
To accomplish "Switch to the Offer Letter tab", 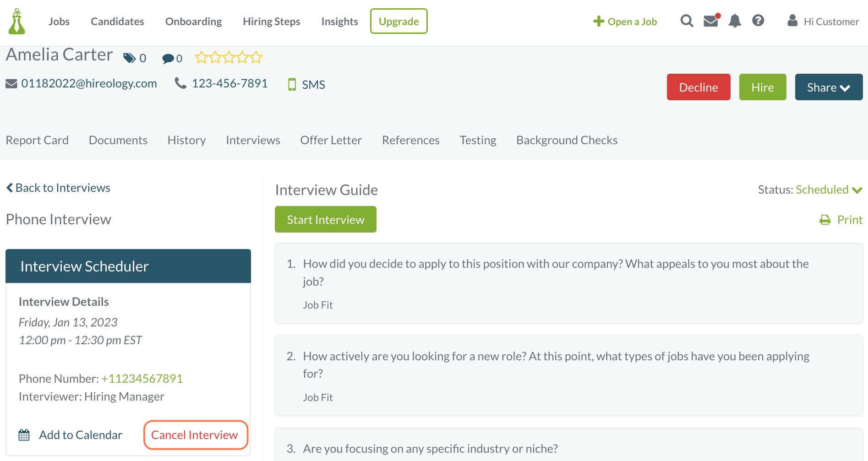I will [331, 140].
